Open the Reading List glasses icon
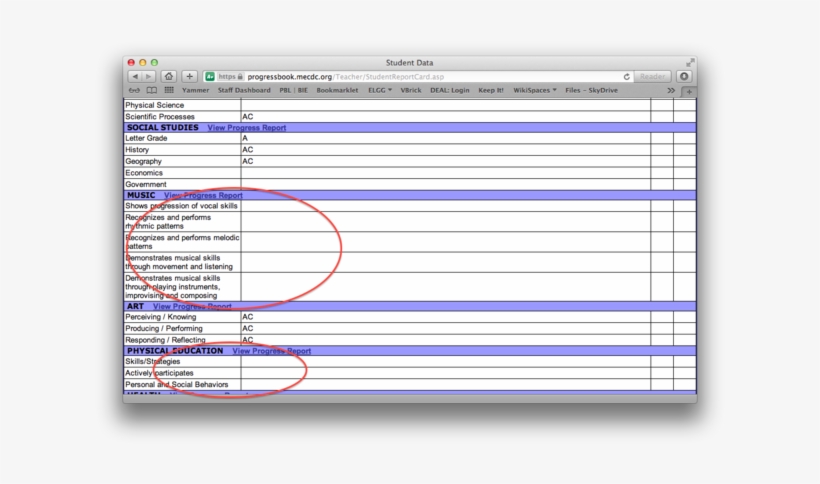820x484 pixels. tap(134, 90)
